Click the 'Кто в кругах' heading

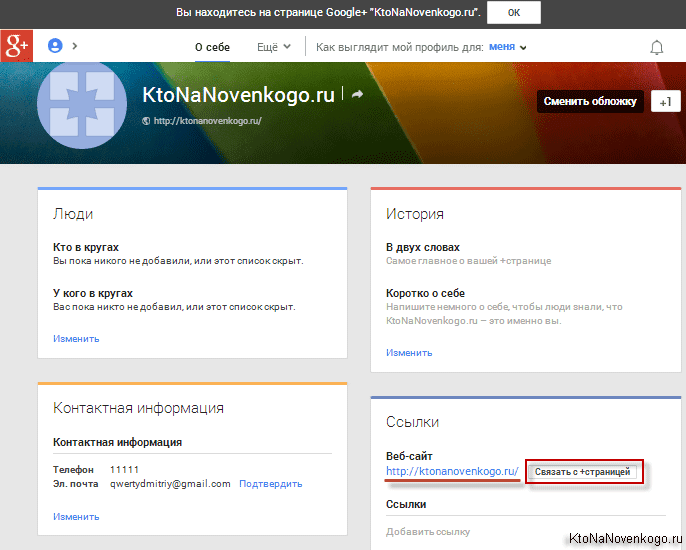(86, 247)
